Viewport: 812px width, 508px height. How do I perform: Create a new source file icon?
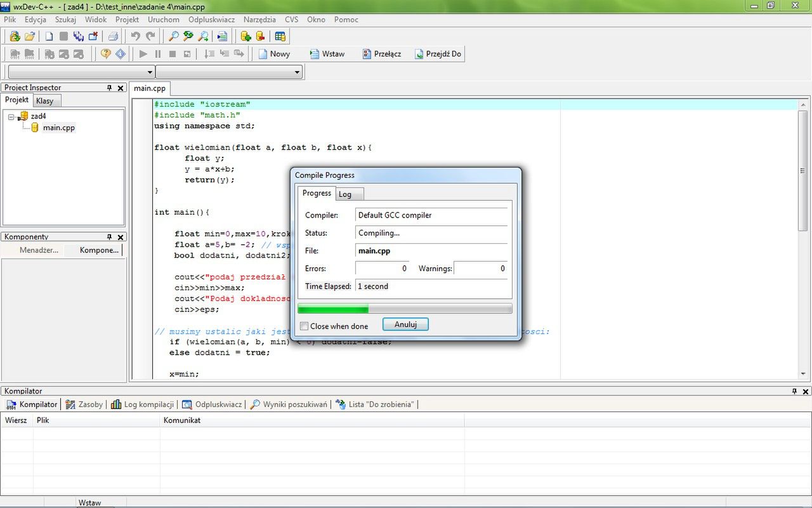pos(49,36)
